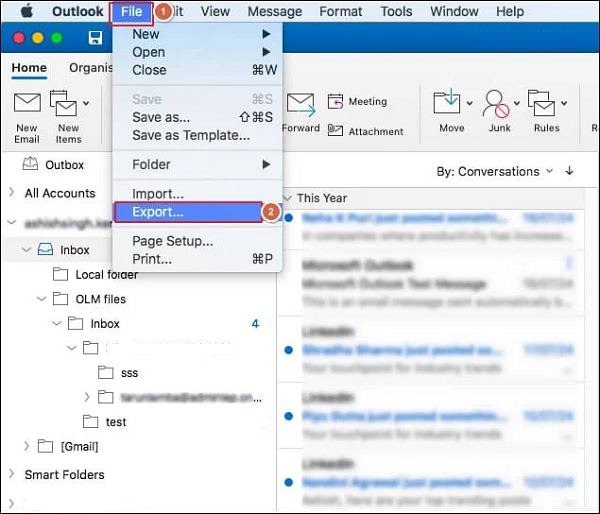Image resolution: width=600 pixels, height=514 pixels.
Task: Open the Window menu
Action: (454, 11)
